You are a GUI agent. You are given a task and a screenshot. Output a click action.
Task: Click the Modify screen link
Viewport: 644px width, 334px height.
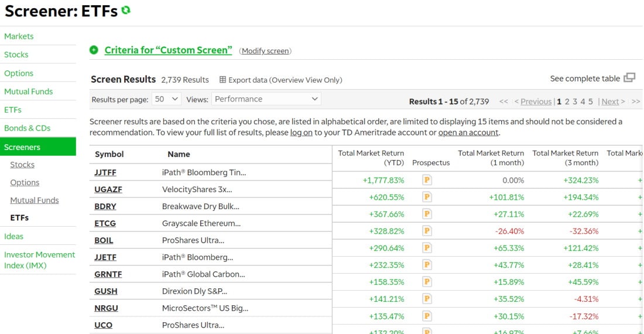[265, 51]
